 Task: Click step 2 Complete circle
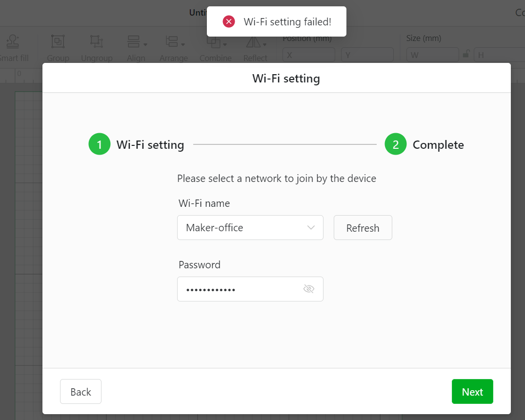coord(395,145)
